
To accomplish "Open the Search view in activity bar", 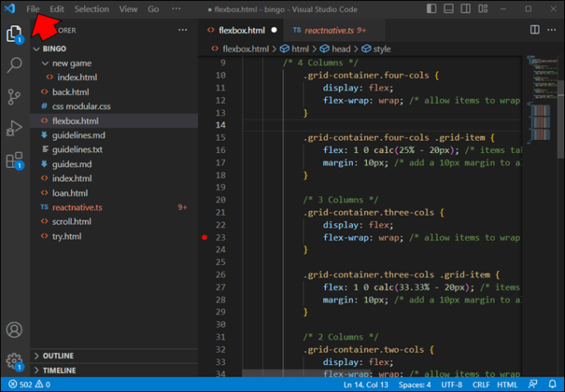I will click(x=14, y=65).
